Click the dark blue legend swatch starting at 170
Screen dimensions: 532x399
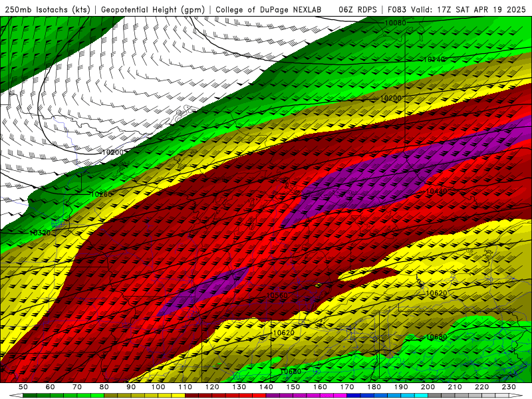pos(354,396)
